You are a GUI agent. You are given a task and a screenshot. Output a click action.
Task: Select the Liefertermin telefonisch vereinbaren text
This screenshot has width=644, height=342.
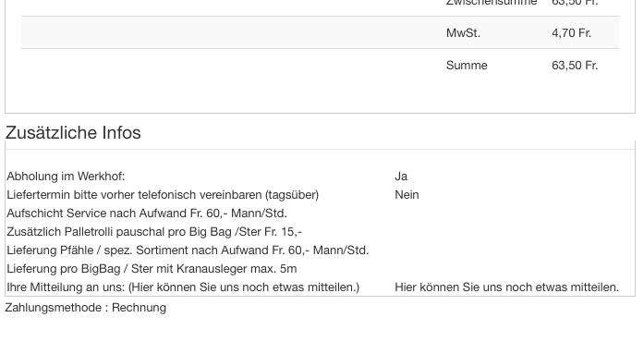163,195
